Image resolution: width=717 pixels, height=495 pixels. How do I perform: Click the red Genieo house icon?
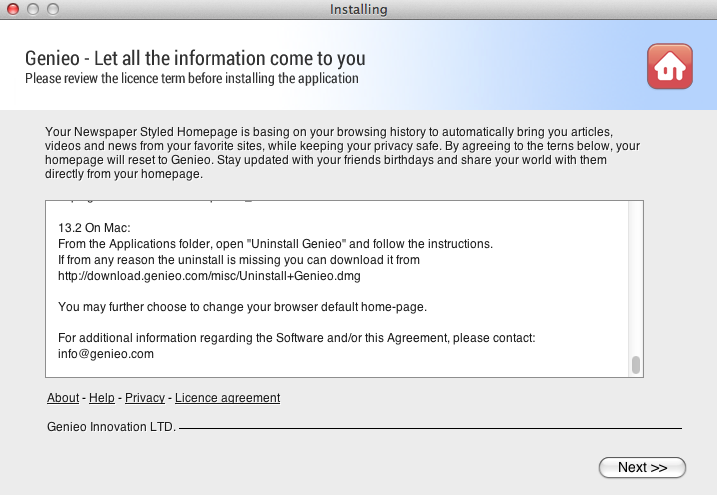point(669,67)
